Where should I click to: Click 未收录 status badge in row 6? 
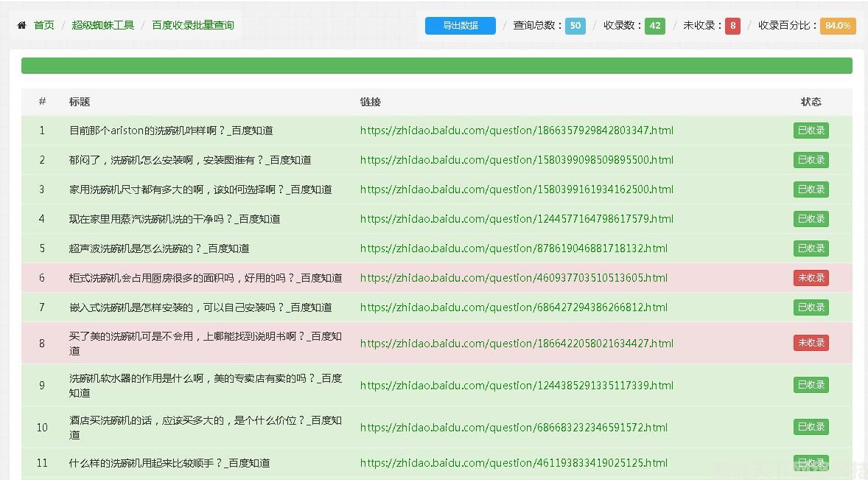pyautogui.click(x=811, y=278)
